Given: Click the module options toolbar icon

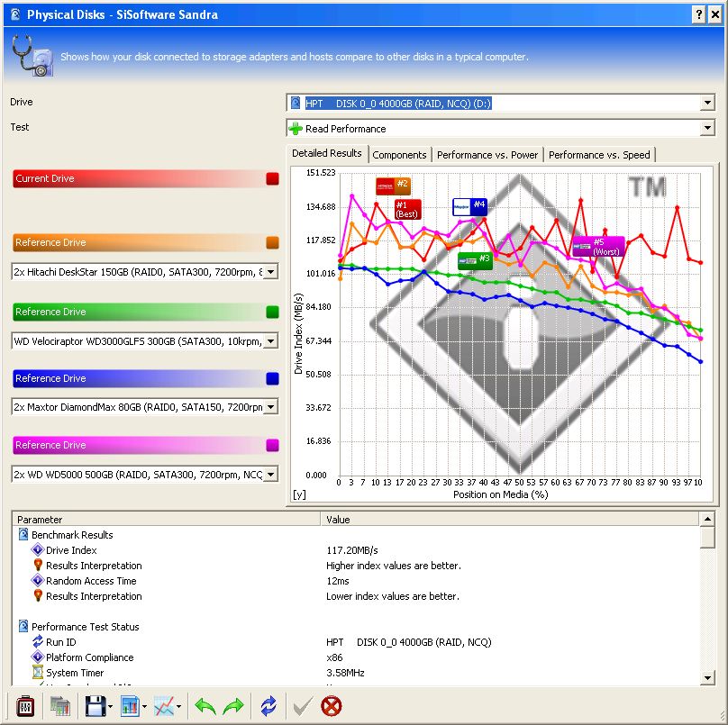Looking at the screenshot, I should click(x=25, y=706).
